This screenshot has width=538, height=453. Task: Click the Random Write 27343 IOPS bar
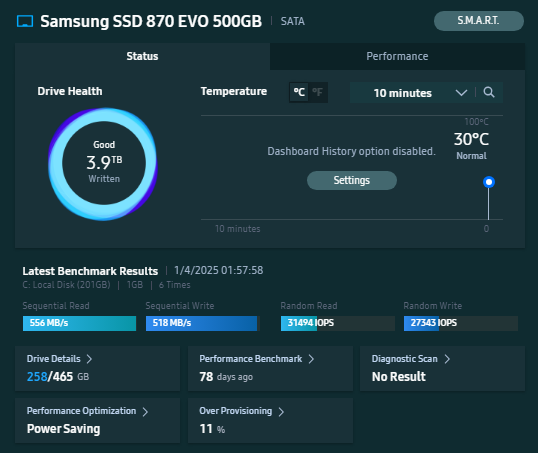461,323
